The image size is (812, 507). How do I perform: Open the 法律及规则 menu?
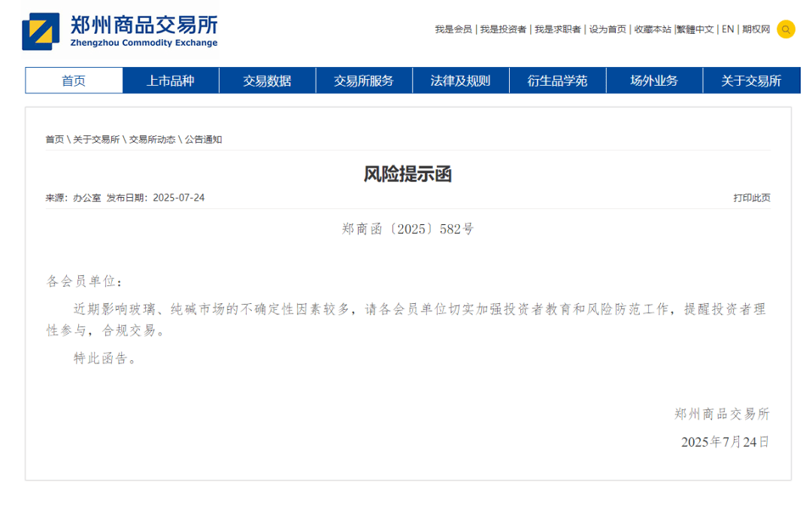point(460,80)
